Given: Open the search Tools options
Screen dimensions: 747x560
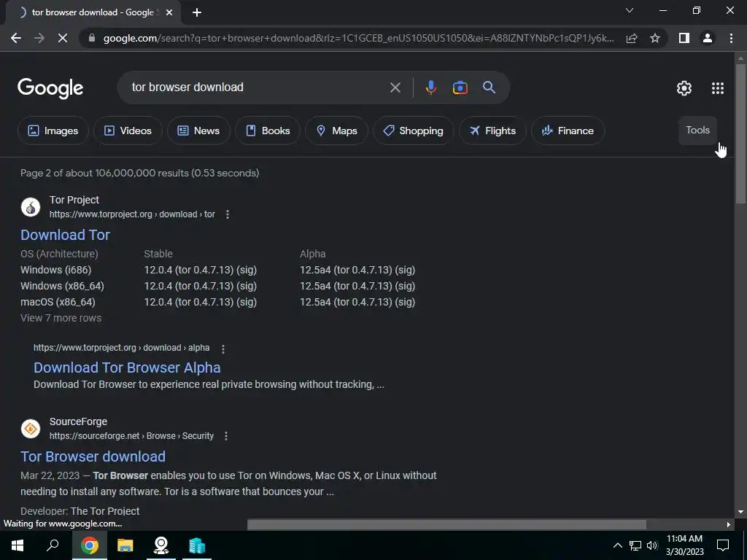Looking at the screenshot, I should 697,130.
